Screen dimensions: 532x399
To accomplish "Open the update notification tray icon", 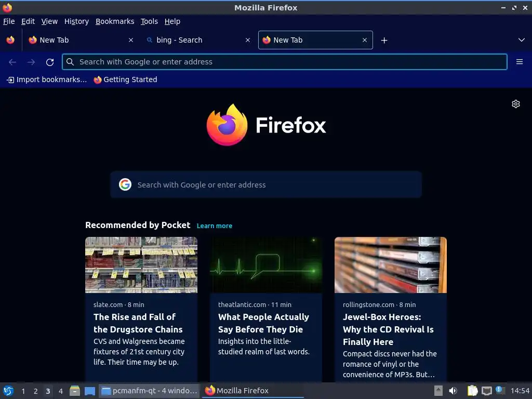I will pyautogui.click(x=500, y=390).
